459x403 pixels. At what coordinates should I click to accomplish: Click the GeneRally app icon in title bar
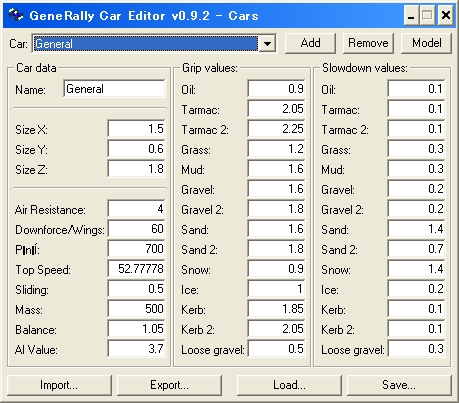(16, 15)
